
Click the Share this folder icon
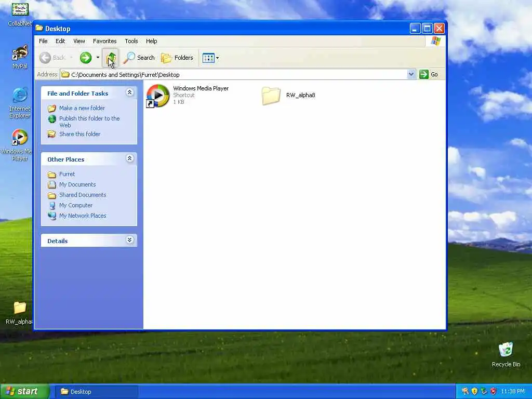pos(52,134)
